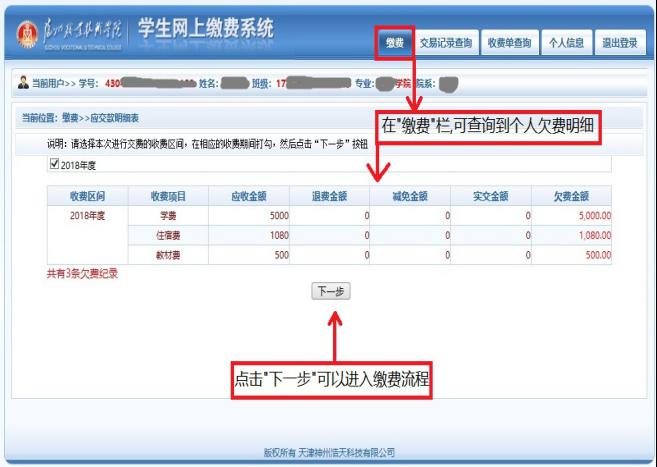Switch to the 交易记录查询 tab
Screen dimensions: 657x467
pyautogui.click(x=445, y=42)
